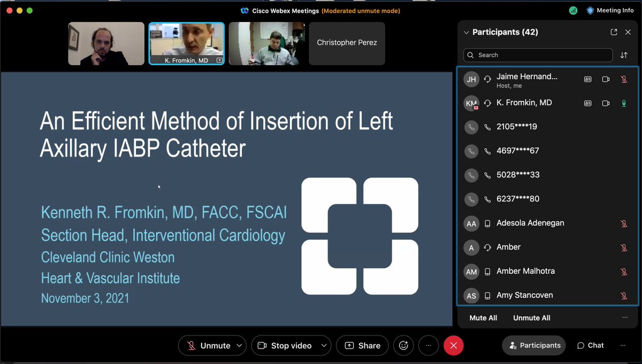Viewport: 642px width, 364px height.
Task: End the meeting with the red X button
Action: [453, 346]
